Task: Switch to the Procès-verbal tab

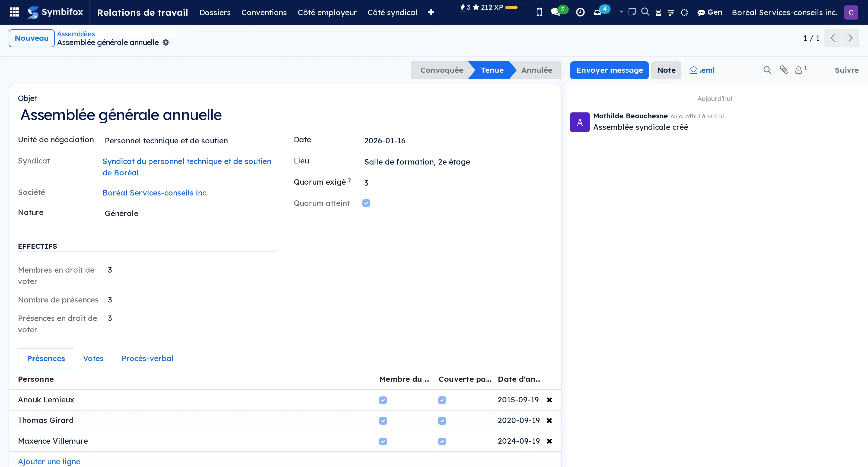Action: coord(147,358)
